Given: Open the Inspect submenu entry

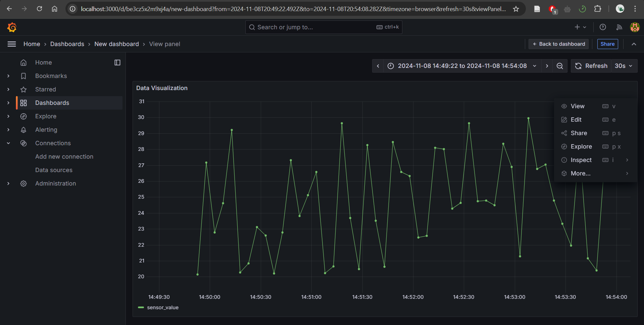Looking at the screenshot, I should (x=581, y=160).
